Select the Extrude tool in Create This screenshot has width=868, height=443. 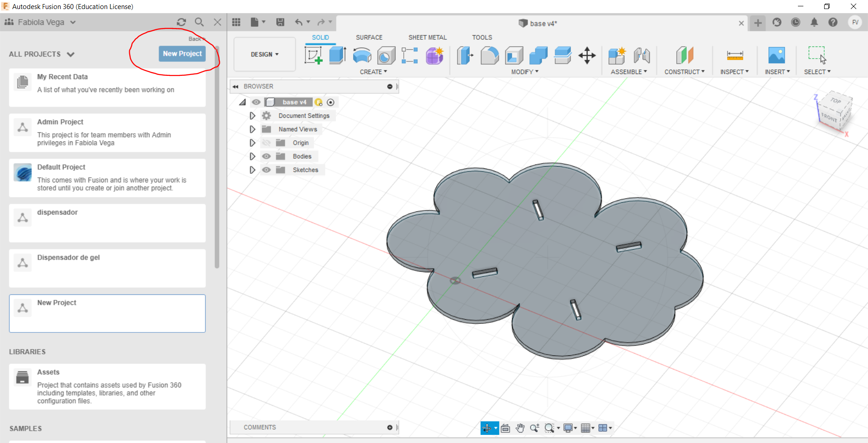click(337, 56)
